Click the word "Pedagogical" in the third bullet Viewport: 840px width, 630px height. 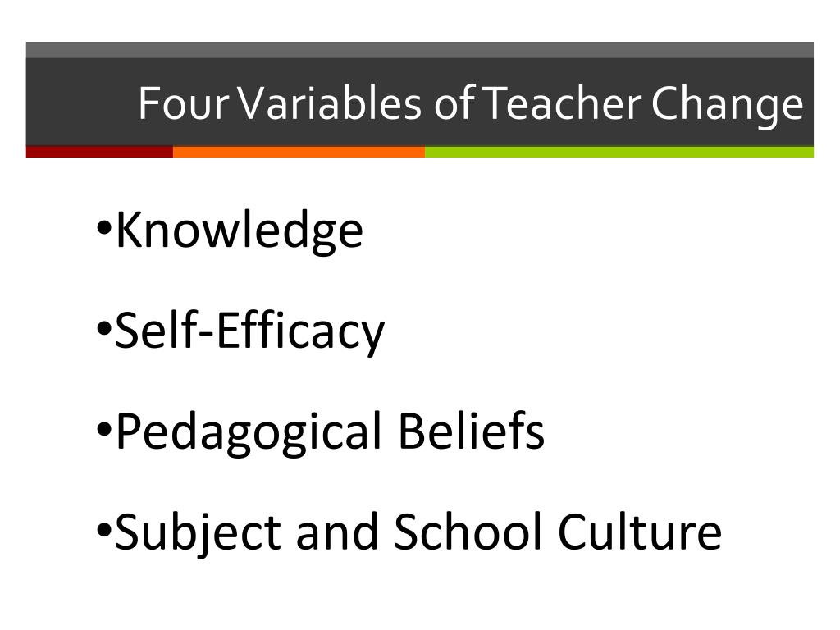tap(249, 431)
